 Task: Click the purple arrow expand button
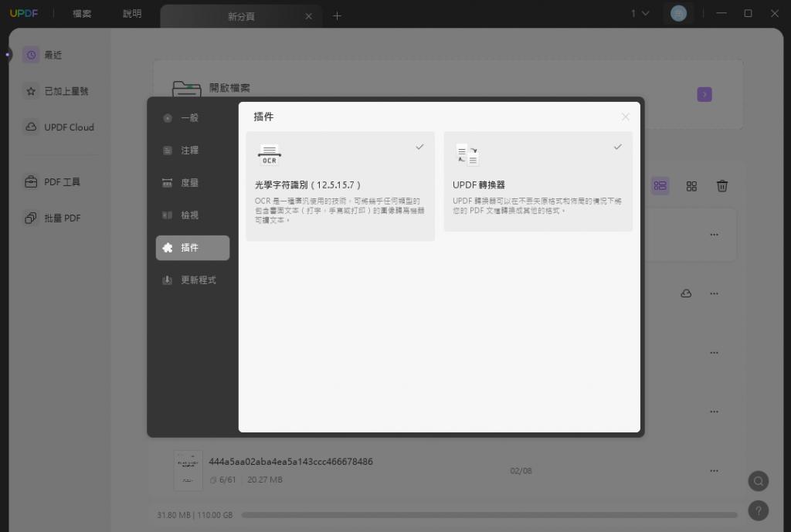click(704, 94)
